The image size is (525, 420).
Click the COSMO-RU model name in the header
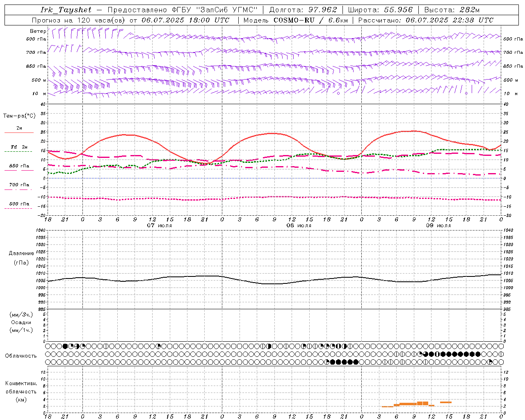[x=294, y=20]
